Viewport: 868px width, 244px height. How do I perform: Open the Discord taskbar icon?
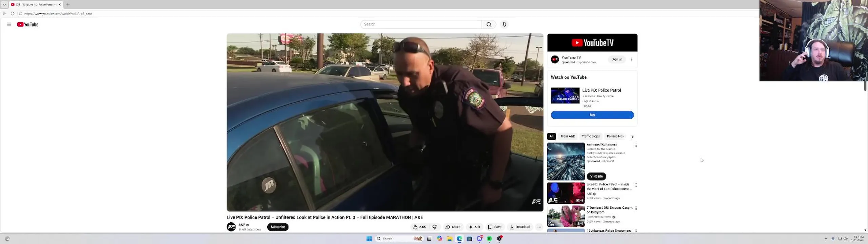coord(479,239)
